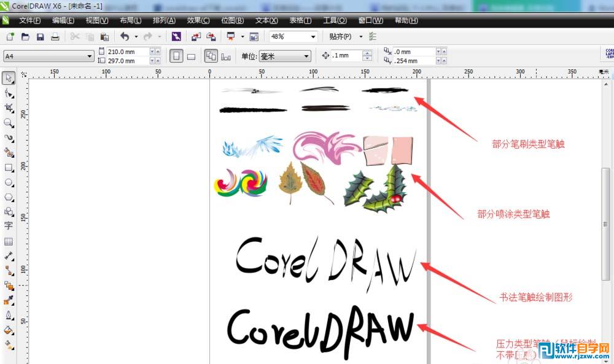Image resolution: width=614 pixels, height=364 pixels.
Task: Select the Text tool 字
Action: click(9, 226)
